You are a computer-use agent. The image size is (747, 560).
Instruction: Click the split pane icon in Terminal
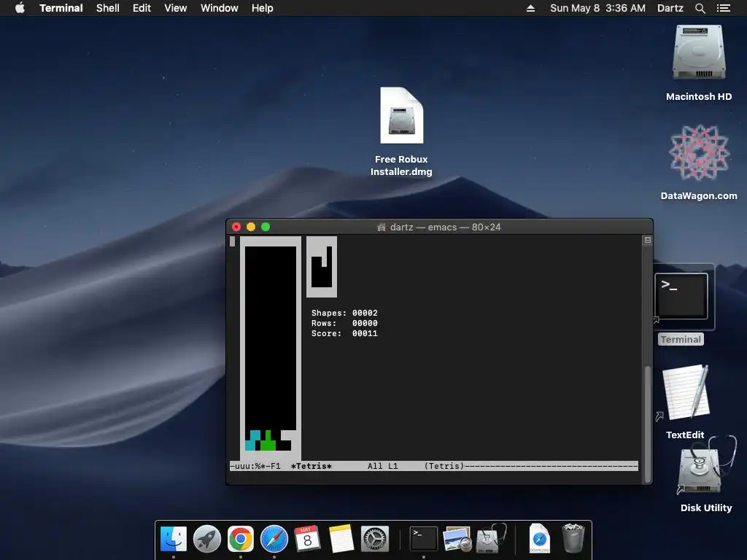(x=648, y=240)
